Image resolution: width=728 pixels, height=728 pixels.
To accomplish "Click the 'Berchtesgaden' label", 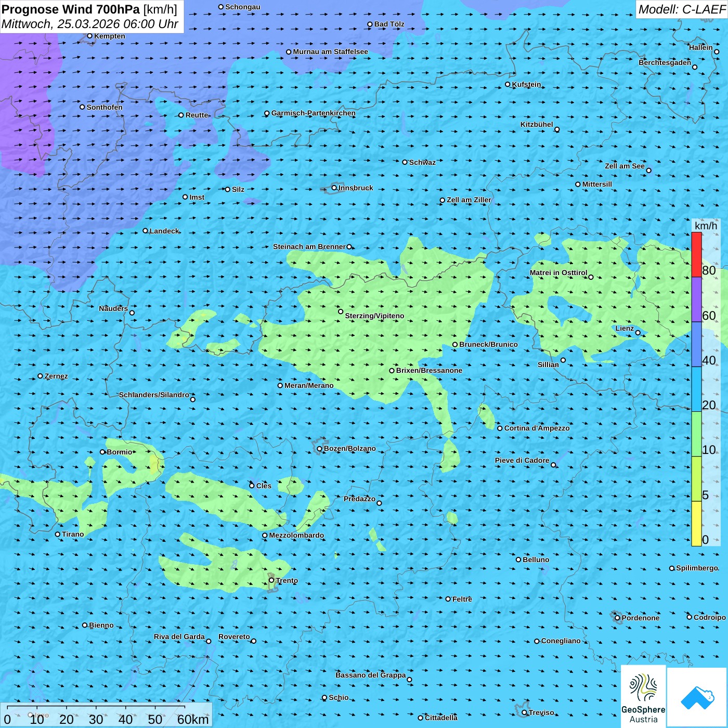I will (665, 62).
